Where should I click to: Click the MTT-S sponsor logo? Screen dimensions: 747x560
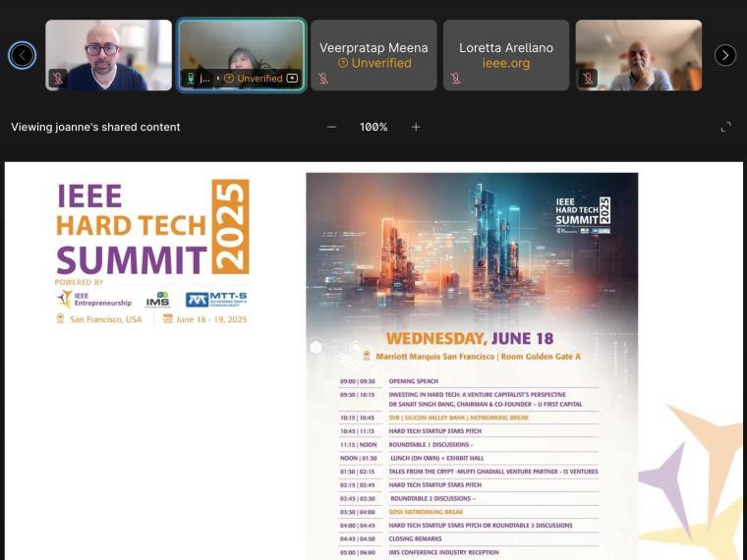[216, 300]
